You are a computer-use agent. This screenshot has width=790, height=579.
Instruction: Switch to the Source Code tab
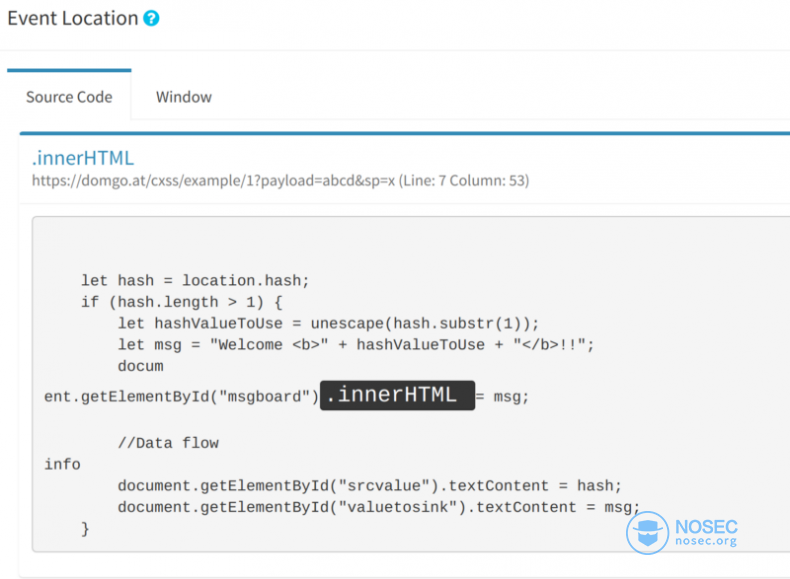click(x=69, y=96)
